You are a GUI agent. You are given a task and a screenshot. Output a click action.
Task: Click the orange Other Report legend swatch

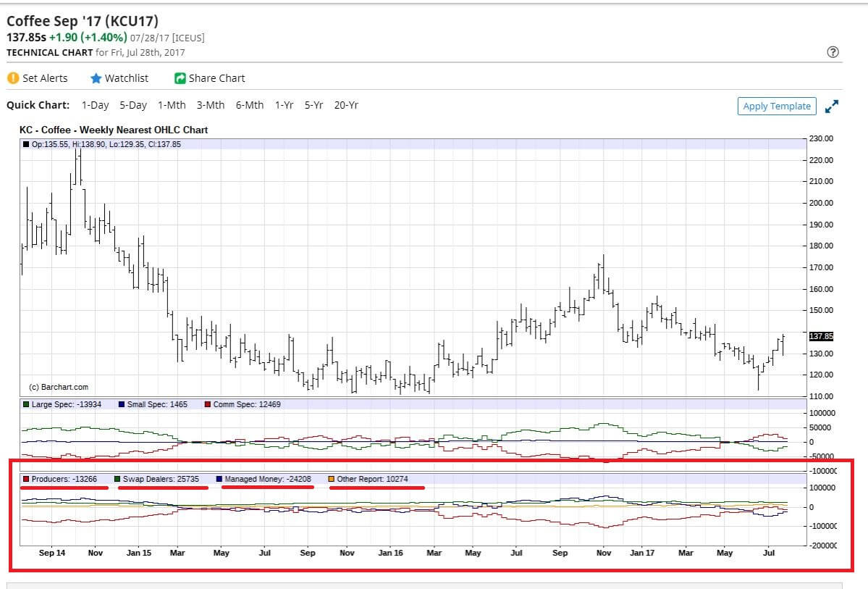click(332, 480)
